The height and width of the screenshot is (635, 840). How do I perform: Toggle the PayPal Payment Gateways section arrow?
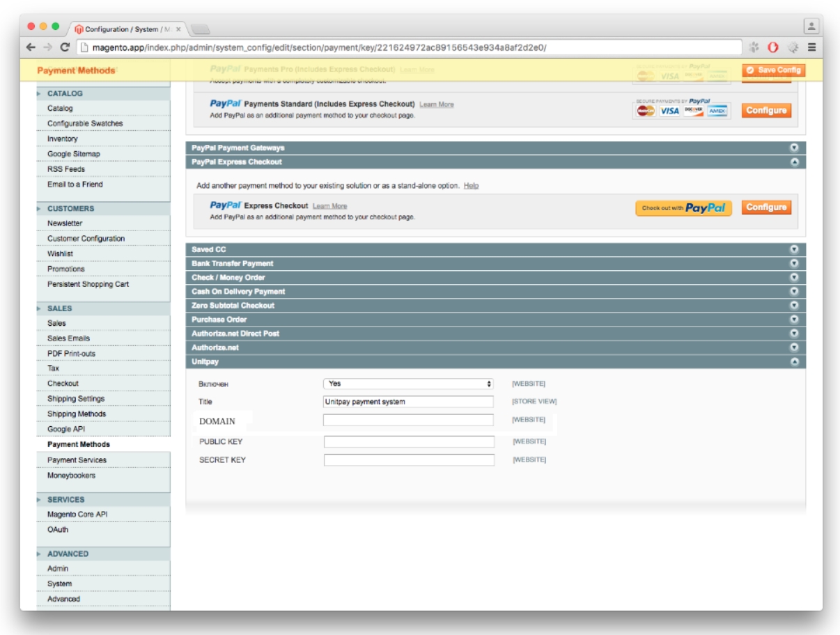pyautogui.click(x=793, y=148)
